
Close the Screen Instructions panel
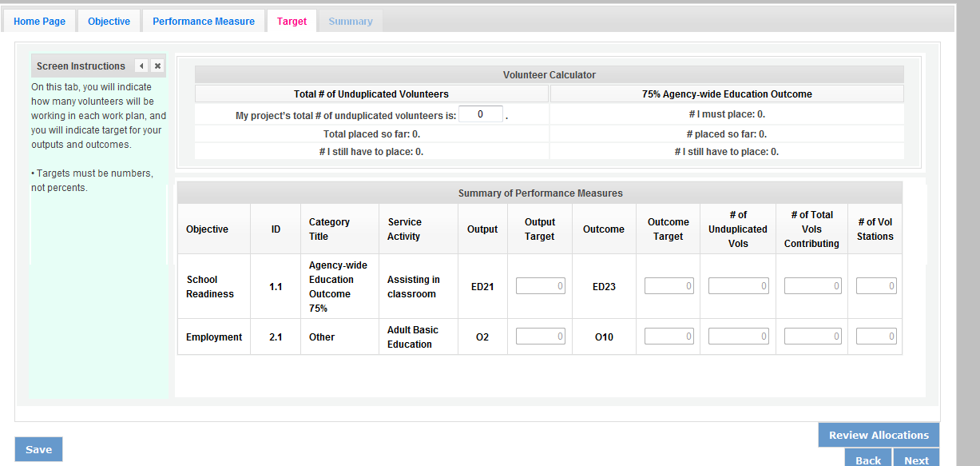[x=157, y=66]
